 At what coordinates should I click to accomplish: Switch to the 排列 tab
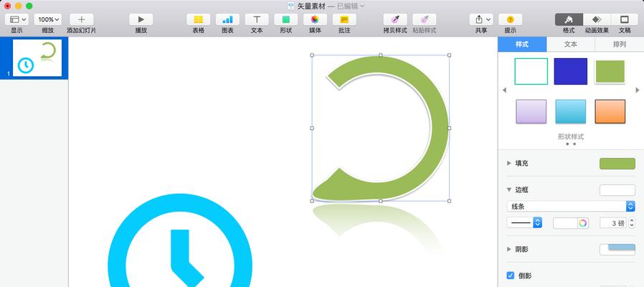tap(620, 44)
